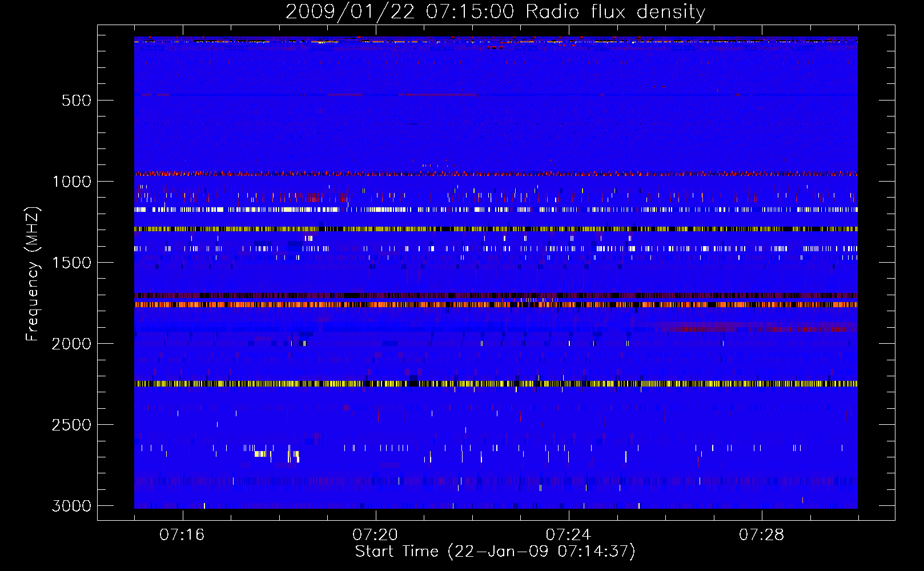Viewport: 924px width, 571px height.
Task: Click the 'Frequency (MHZ)' axis label
Action: coord(33,274)
